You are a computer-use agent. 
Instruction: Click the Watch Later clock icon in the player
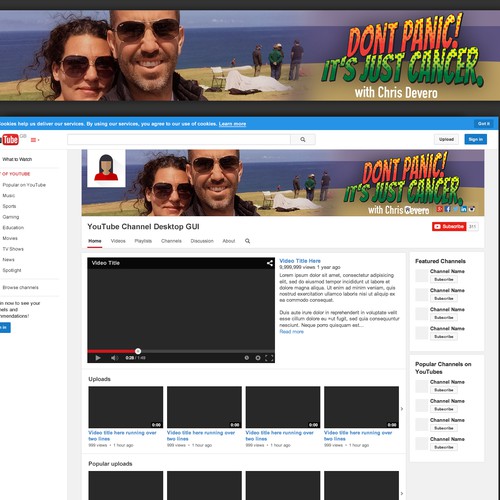247,358
